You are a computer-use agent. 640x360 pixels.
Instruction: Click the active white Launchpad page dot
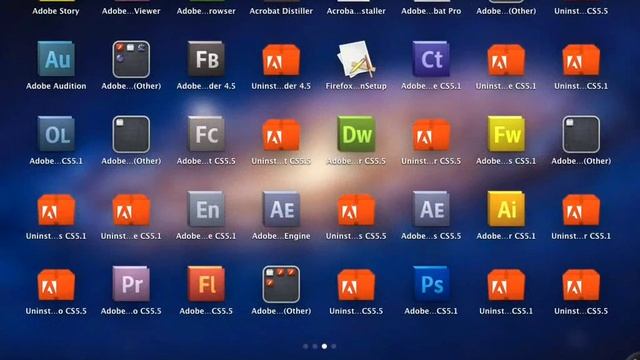tap(324, 346)
